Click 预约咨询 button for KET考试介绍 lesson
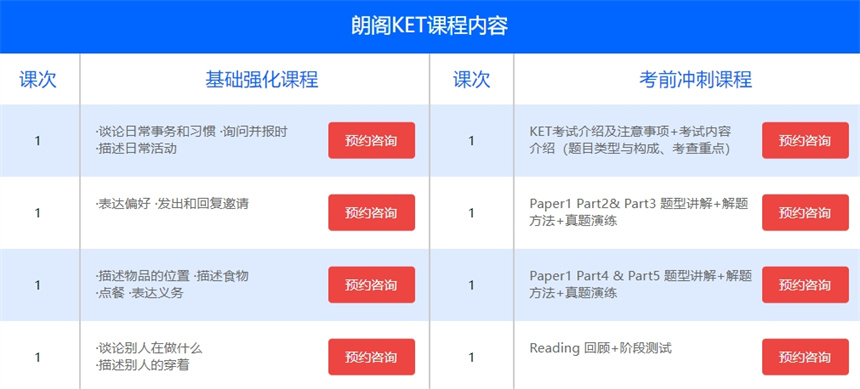The height and width of the screenshot is (389, 860). 805,140
